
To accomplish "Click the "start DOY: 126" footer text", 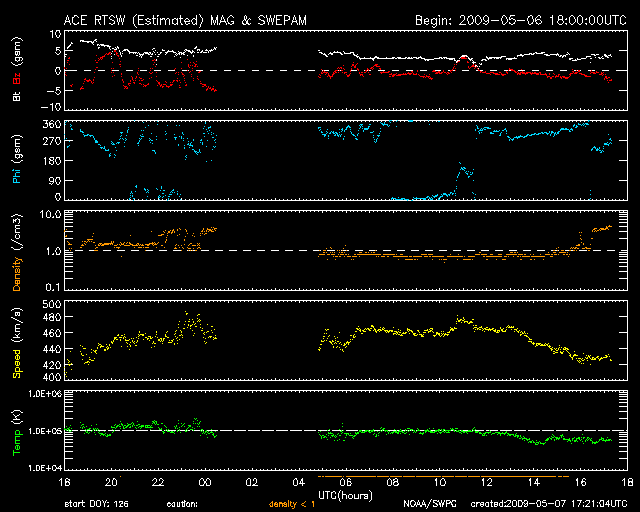I will [x=96, y=504].
